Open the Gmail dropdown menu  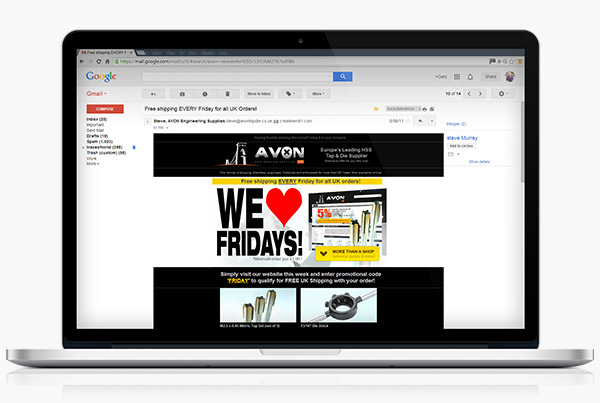96,93
